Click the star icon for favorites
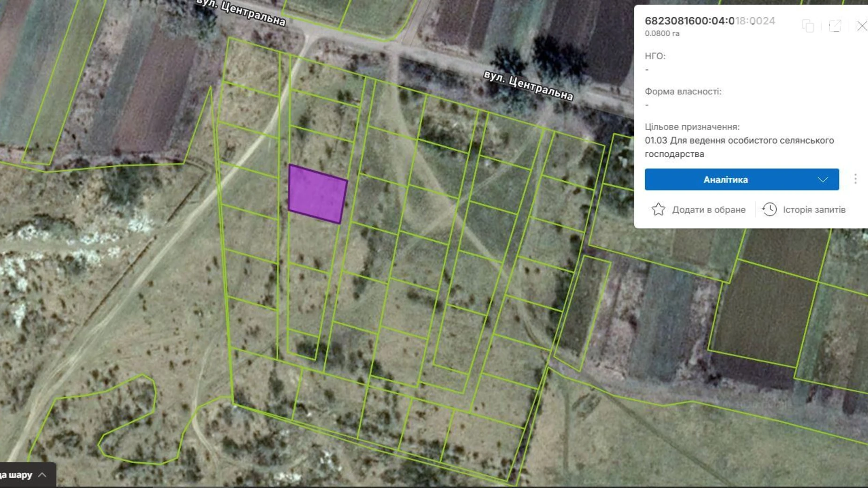Screen dimensions: 868x488 (658, 209)
